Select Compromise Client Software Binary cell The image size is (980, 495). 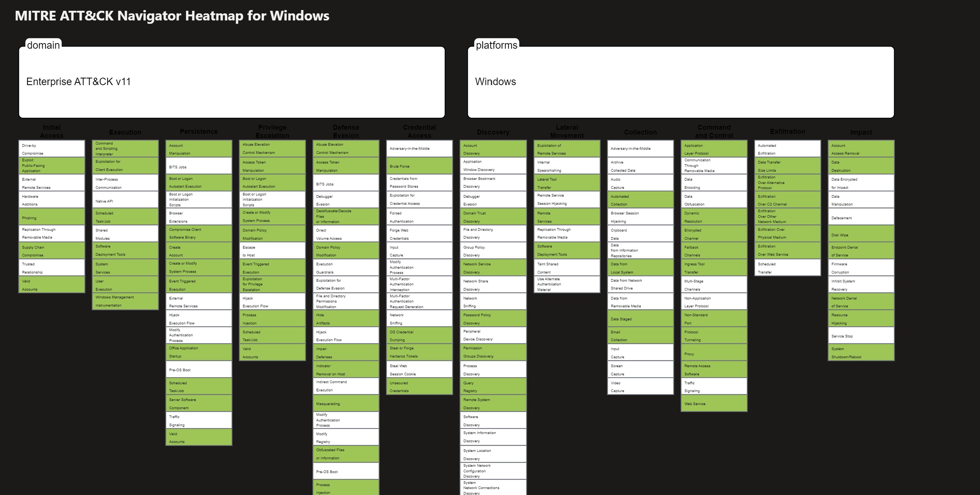(x=199, y=234)
